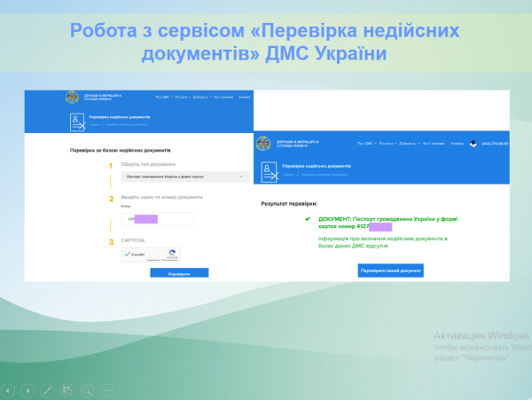Viewport: 532px width, 400px height.
Task: Open 'Новини' menu item in right header
Action: 457,143
